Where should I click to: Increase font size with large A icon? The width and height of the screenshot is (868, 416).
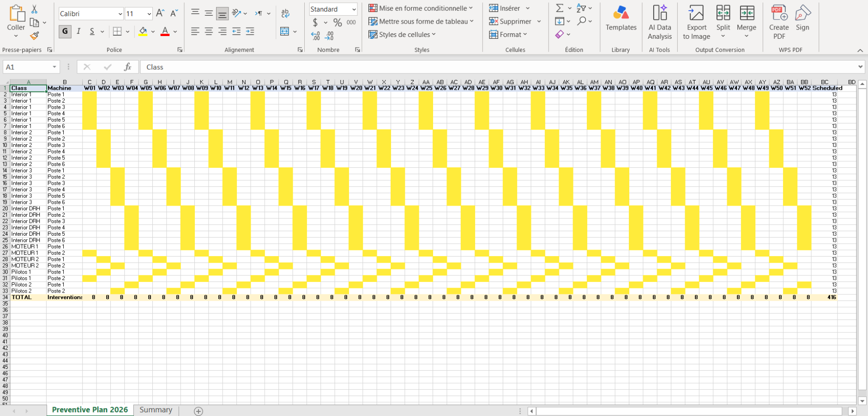point(160,13)
